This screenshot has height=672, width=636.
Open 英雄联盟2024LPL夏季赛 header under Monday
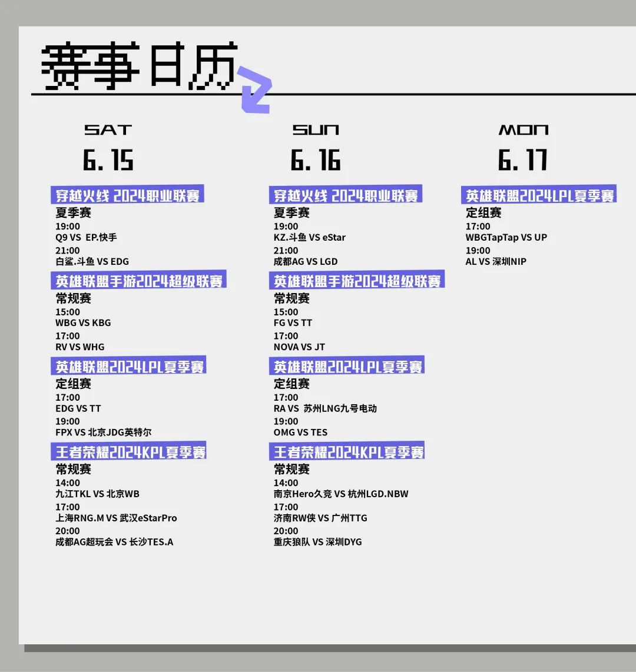(x=539, y=195)
